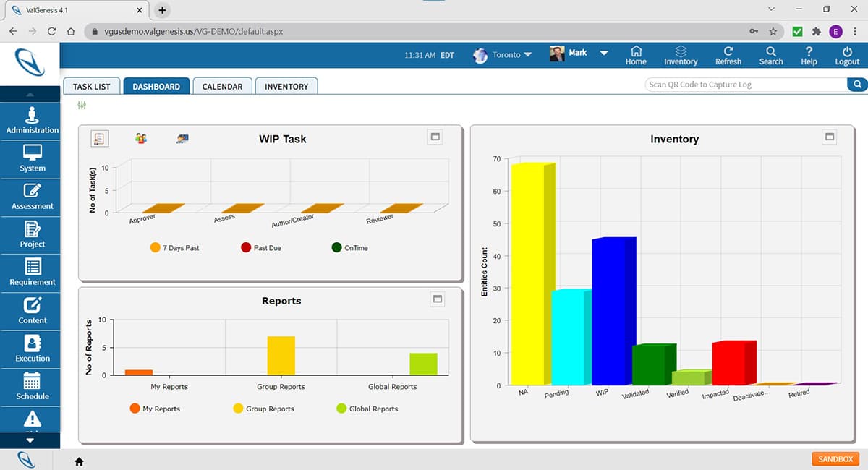This screenshot has width=868, height=470.
Task: Click the SANDBOX button at bottom right
Action: pos(835,458)
